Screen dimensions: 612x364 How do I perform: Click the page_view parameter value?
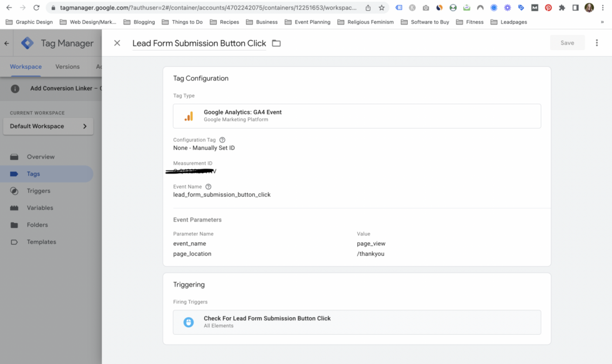[x=371, y=244]
